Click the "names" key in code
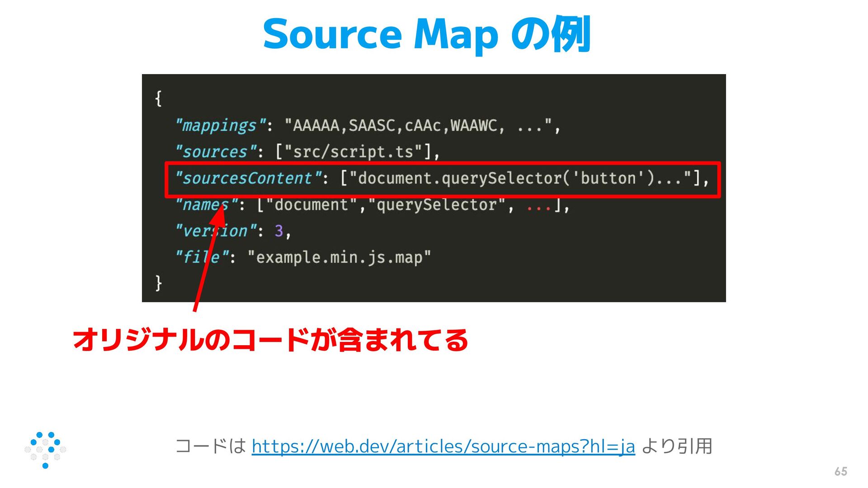The image size is (868, 488). tap(206, 205)
